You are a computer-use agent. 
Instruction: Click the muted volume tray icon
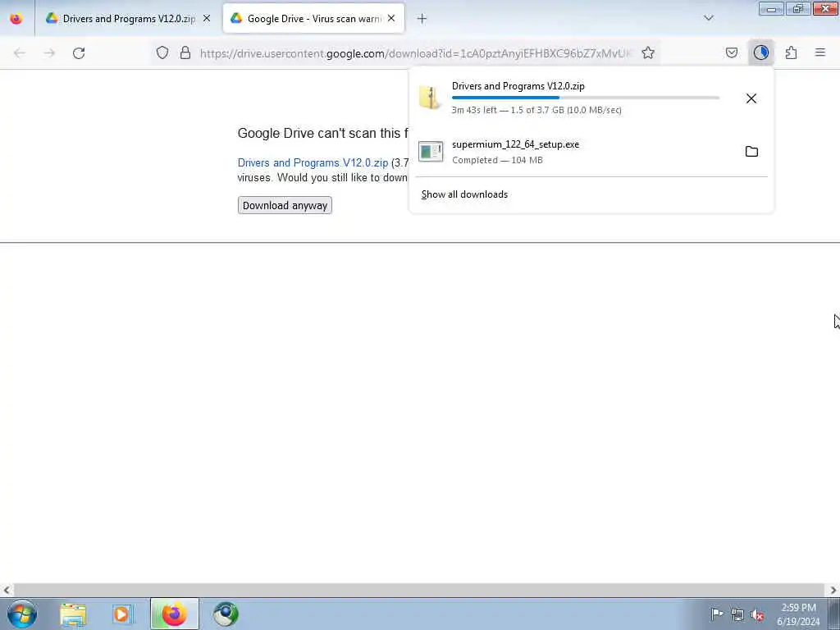(757, 614)
